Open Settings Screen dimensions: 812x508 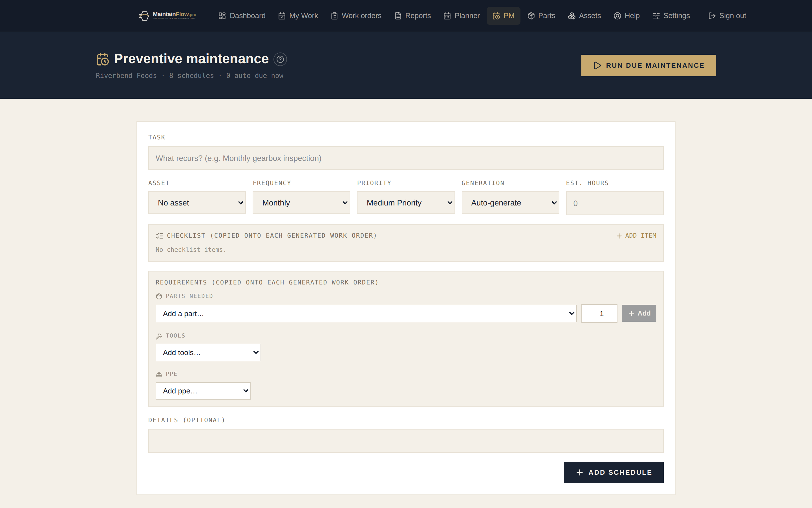coord(671,16)
